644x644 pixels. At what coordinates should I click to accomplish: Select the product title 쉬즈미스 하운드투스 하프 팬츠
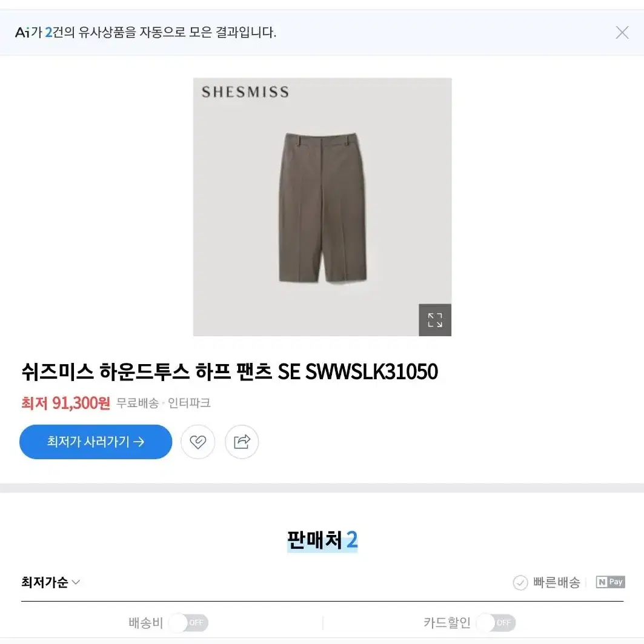point(147,371)
